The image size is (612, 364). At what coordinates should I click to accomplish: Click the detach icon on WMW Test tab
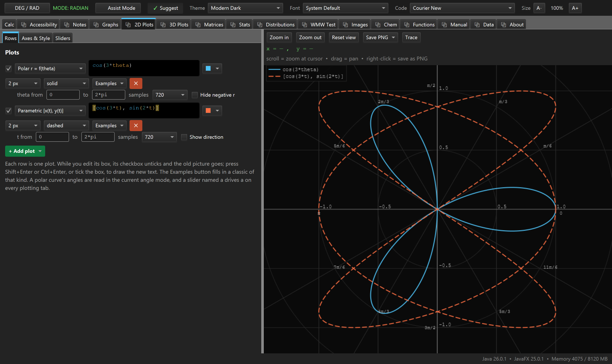click(x=305, y=25)
